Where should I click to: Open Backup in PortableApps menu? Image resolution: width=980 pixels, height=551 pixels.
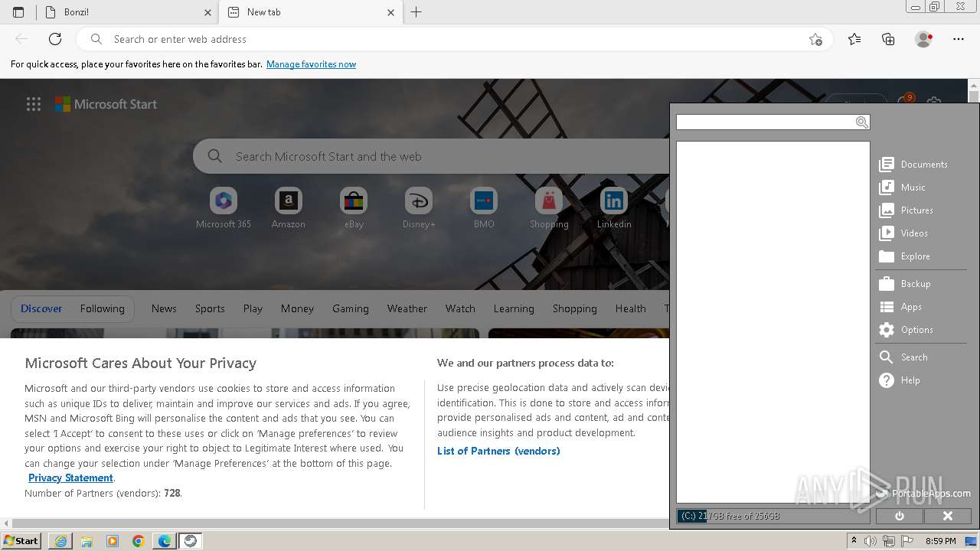coord(905,284)
